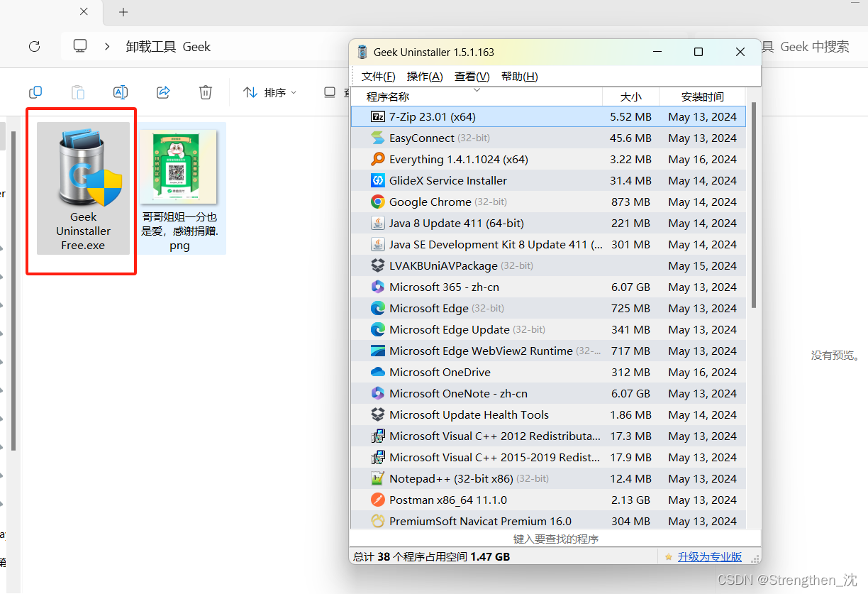Open Explorer's 排序 dropdown
Image resolution: width=868 pixels, height=594 pixels.
point(270,92)
